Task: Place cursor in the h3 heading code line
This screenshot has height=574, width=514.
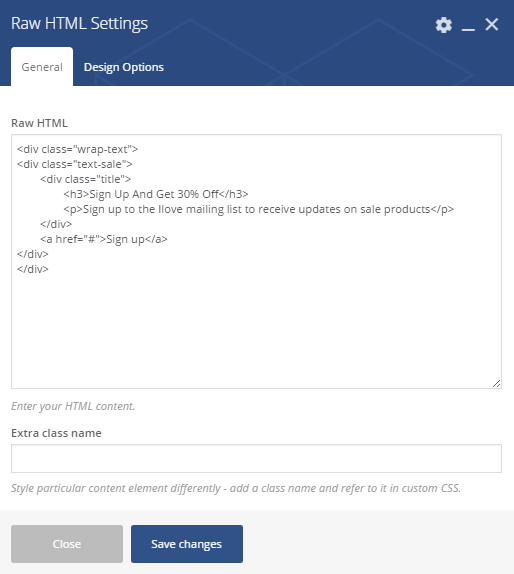Action: tap(156, 194)
